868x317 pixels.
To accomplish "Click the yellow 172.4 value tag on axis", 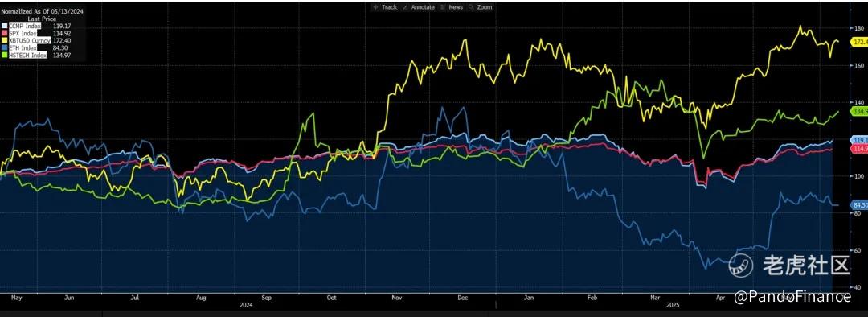I will click(860, 42).
